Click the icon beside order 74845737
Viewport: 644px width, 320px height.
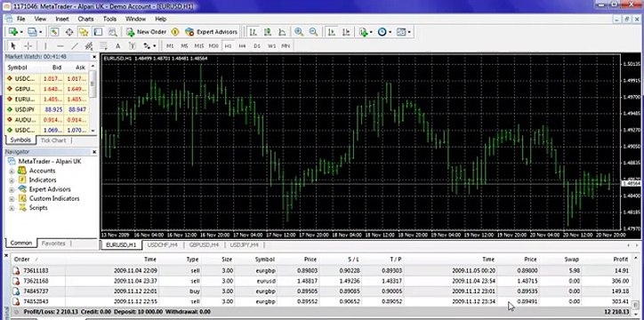[x=16, y=292]
